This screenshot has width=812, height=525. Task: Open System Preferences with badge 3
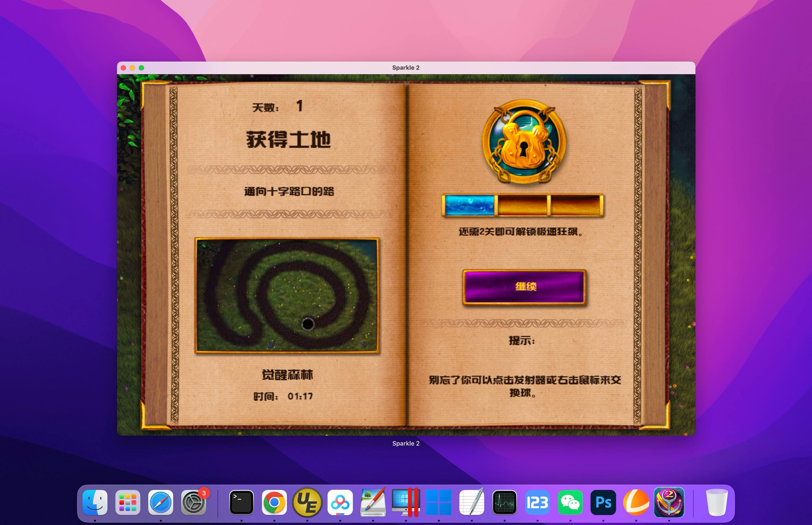pos(194,502)
